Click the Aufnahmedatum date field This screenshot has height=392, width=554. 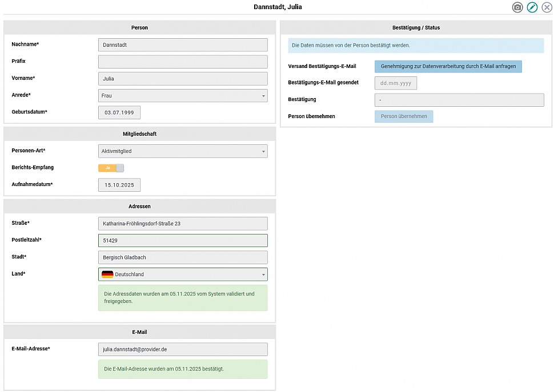click(x=119, y=185)
